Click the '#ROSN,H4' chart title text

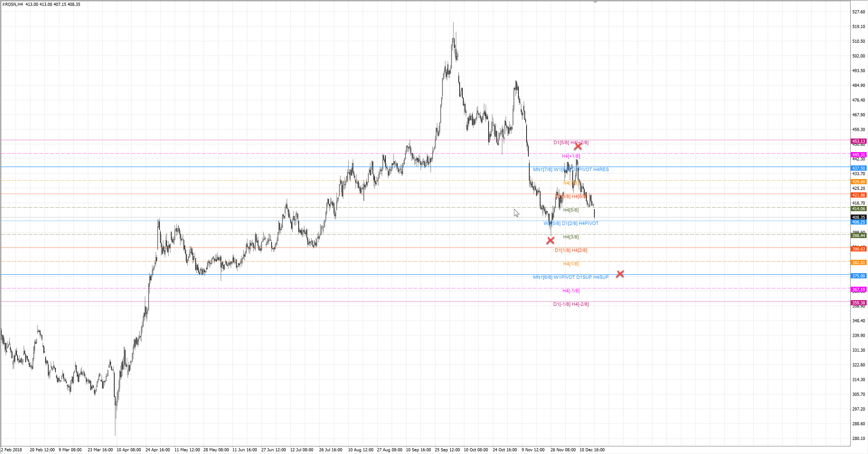click(x=12, y=4)
